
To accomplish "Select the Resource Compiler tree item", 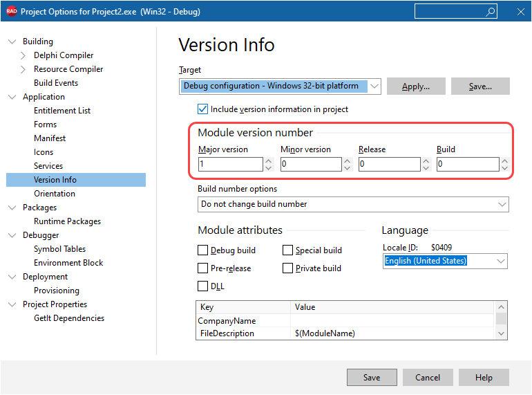I will [x=68, y=69].
